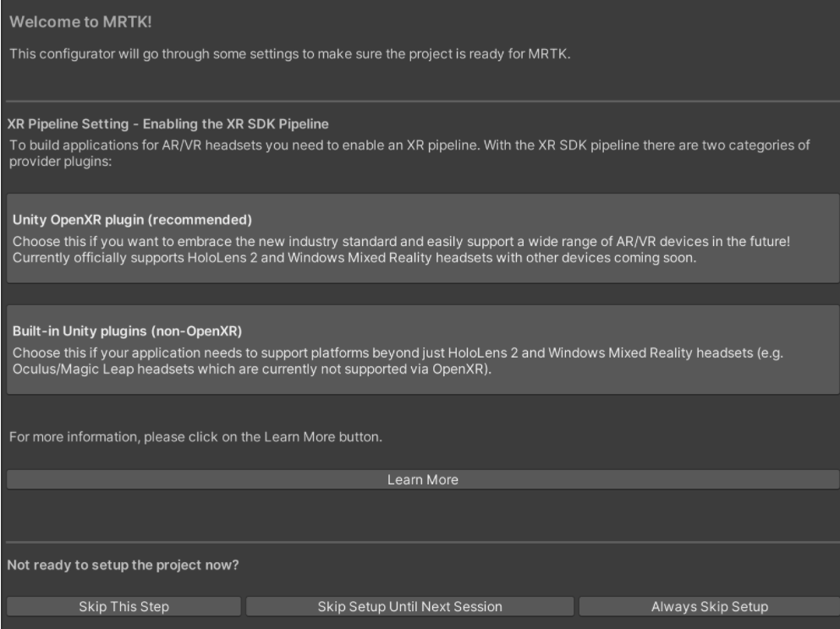Click the empty area below Learn More

point(420,514)
